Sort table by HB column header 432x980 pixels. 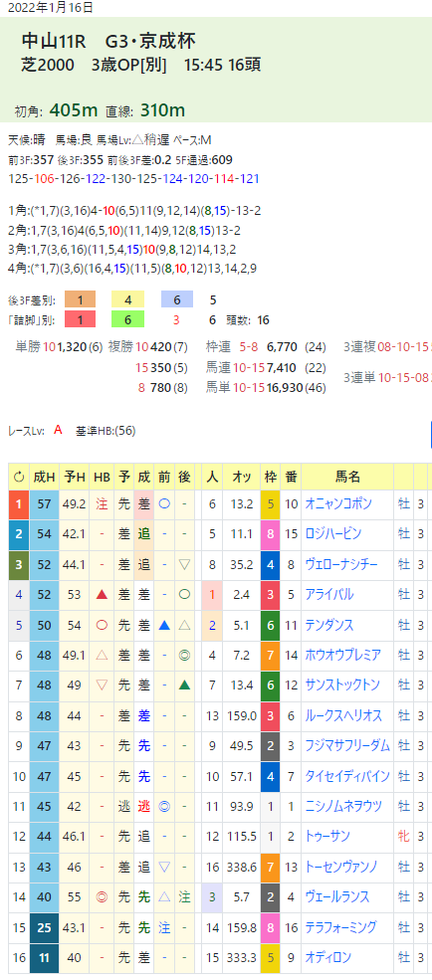coord(102,477)
